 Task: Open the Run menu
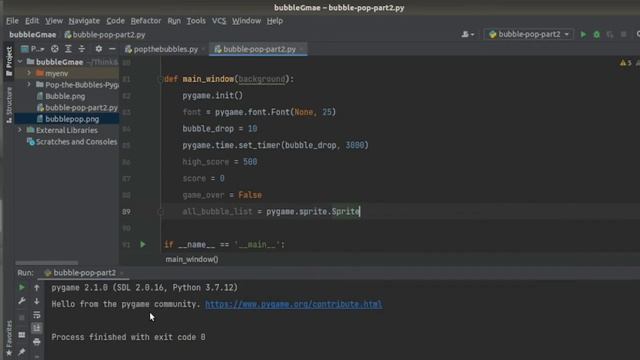pyautogui.click(x=174, y=21)
